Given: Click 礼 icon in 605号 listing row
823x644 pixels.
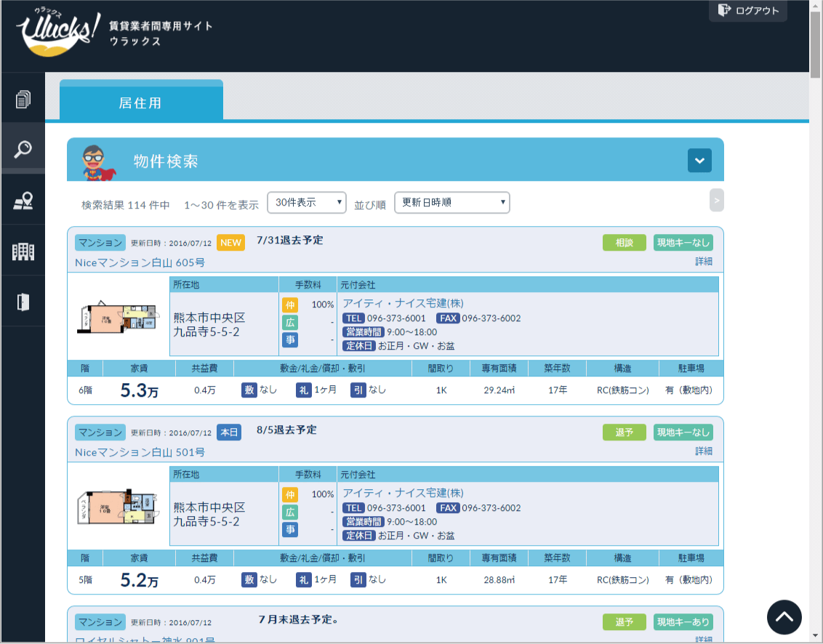Looking at the screenshot, I should click(303, 390).
